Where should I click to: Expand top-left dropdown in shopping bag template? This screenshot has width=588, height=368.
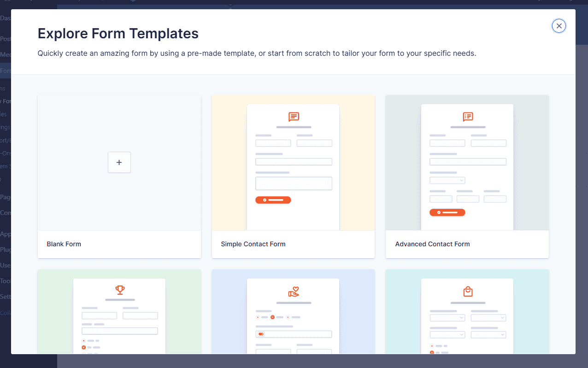pyautogui.click(x=447, y=318)
